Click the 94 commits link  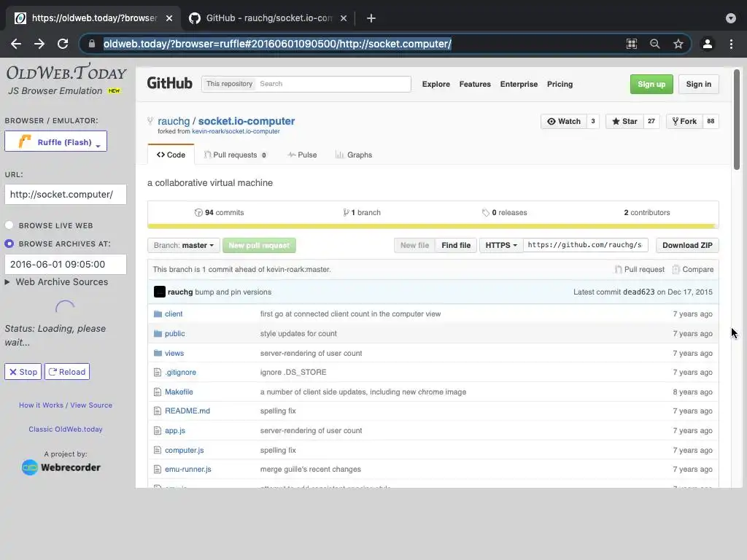coord(219,212)
